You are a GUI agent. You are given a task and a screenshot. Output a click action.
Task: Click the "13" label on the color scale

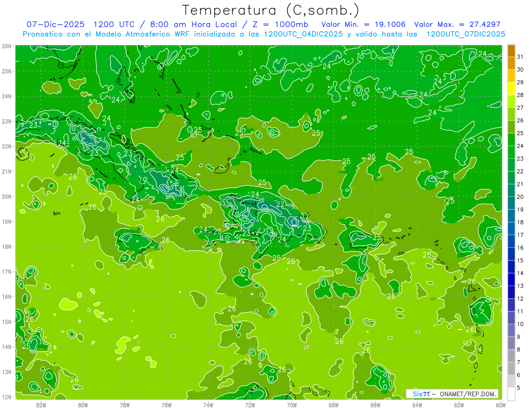(520, 286)
